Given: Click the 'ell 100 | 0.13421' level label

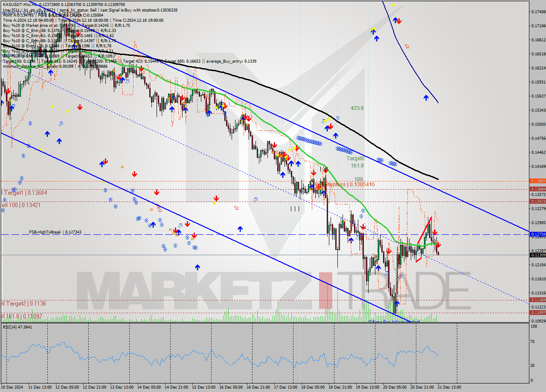Looking at the screenshot, I should click(x=21, y=205).
